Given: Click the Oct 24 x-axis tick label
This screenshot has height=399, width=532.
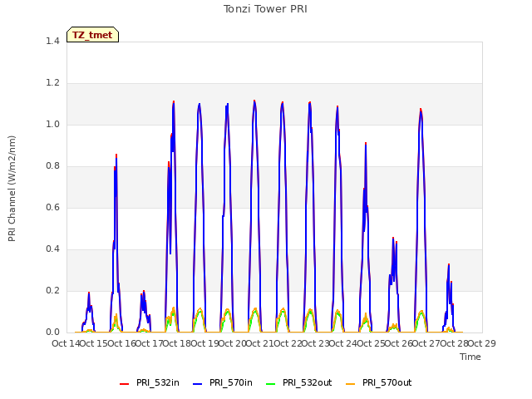Looking at the screenshot, I should click(x=343, y=343).
